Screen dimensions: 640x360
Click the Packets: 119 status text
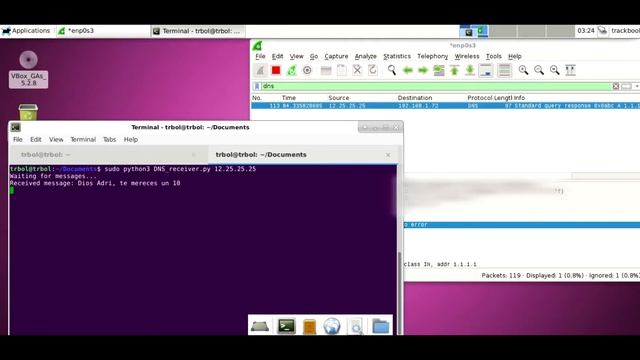click(x=501, y=276)
